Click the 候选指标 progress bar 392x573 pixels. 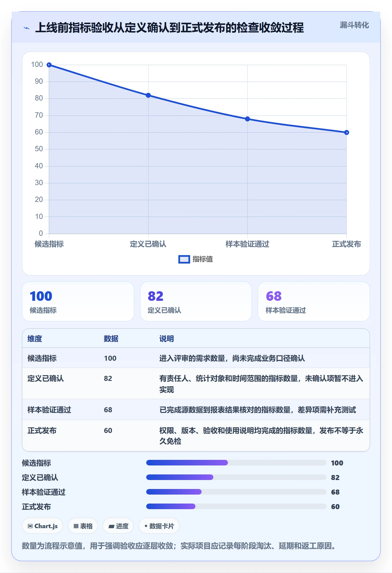pos(236,463)
